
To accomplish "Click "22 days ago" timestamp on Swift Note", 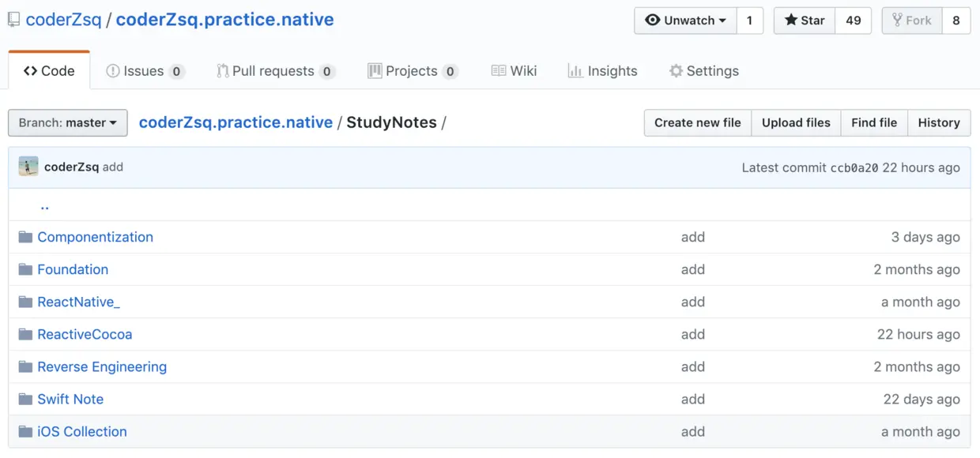I will tap(922, 399).
